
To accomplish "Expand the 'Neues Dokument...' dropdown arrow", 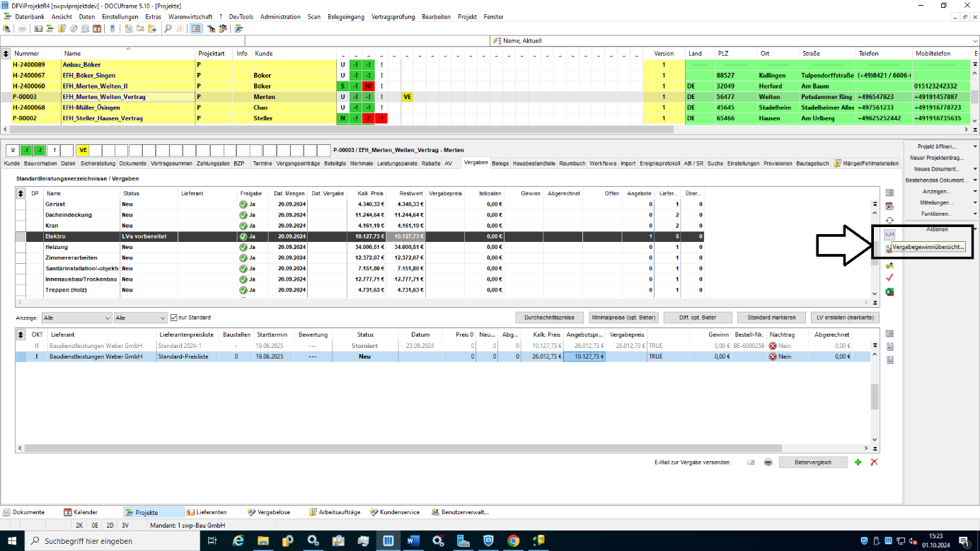I will 975,169.
